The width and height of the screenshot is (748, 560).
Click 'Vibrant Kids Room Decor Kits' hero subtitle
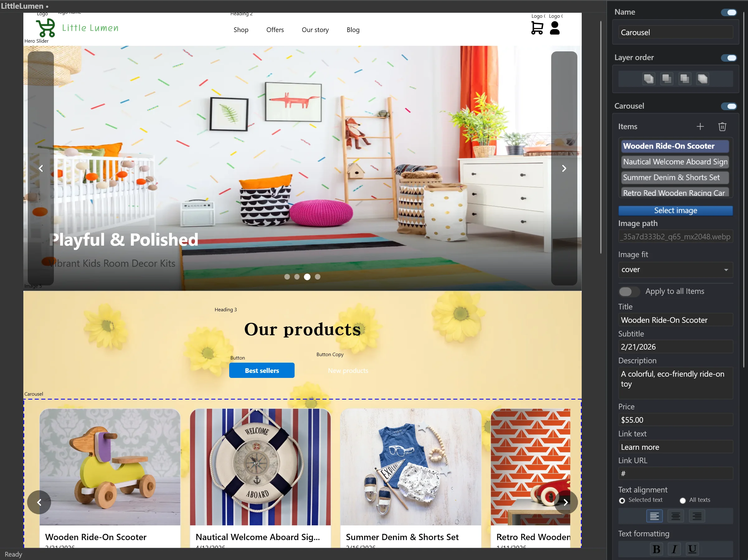coord(111,263)
